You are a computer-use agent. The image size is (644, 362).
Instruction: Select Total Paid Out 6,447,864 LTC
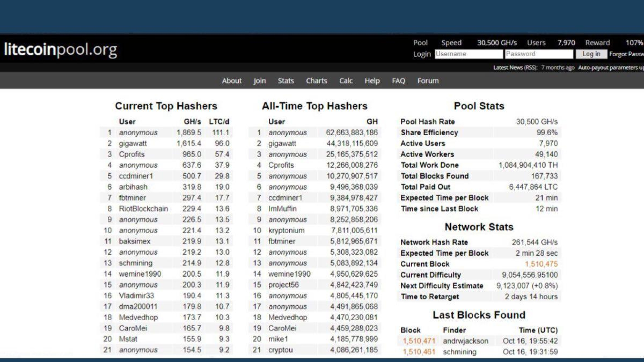tap(533, 187)
